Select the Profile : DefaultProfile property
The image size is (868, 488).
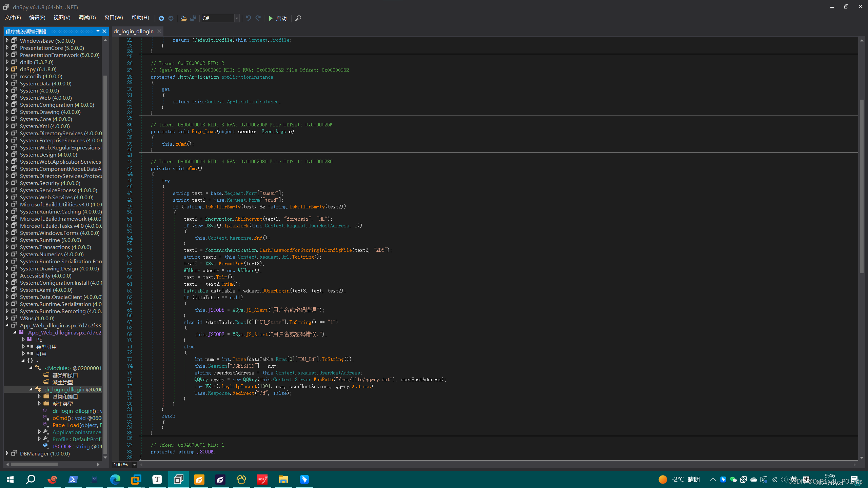point(77,439)
